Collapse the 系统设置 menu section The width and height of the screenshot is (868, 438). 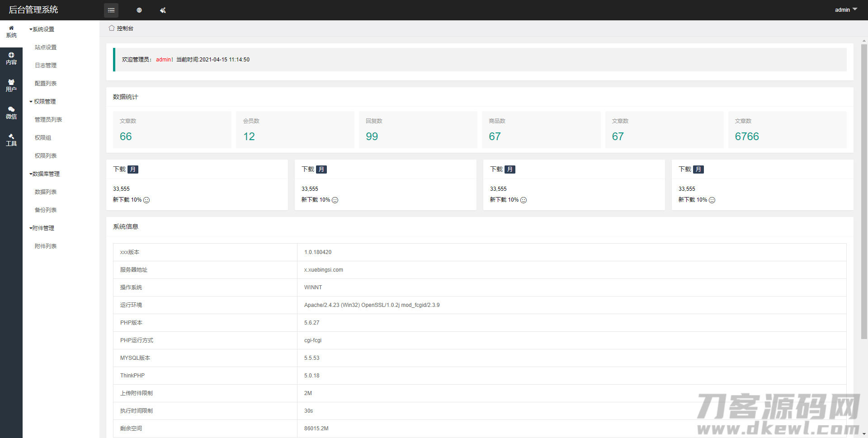click(43, 29)
